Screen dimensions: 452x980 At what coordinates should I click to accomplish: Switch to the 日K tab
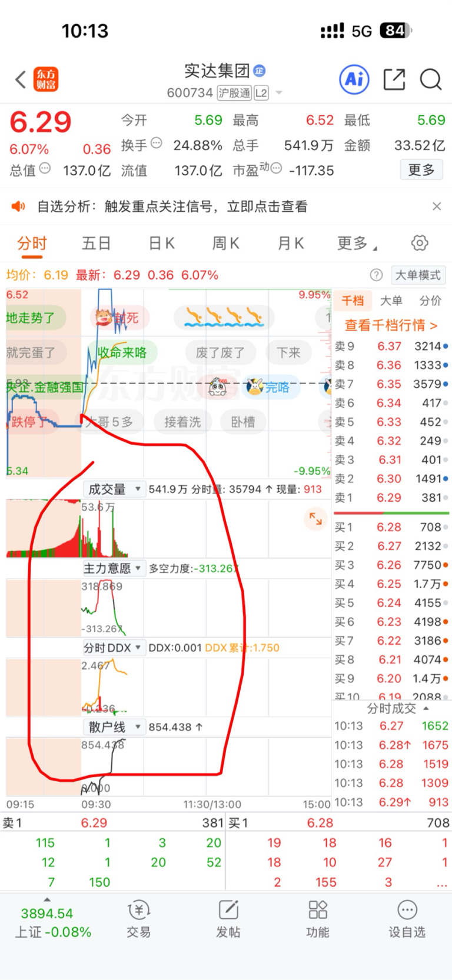pos(161,243)
